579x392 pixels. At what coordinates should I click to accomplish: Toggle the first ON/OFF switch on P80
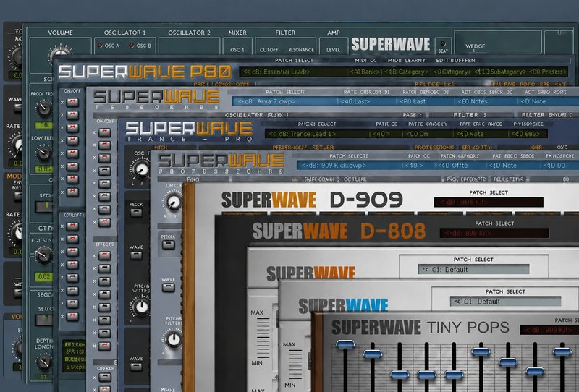tap(72, 102)
